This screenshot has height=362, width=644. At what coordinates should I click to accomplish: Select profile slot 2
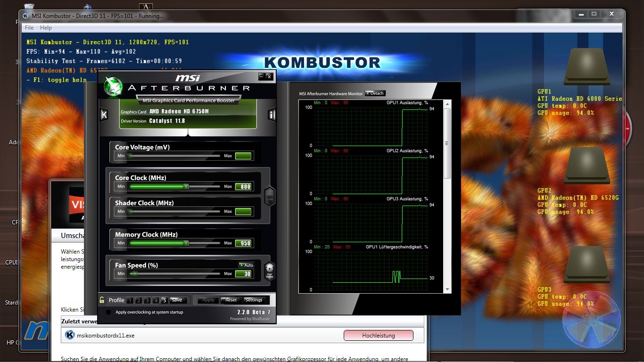coord(139,300)
